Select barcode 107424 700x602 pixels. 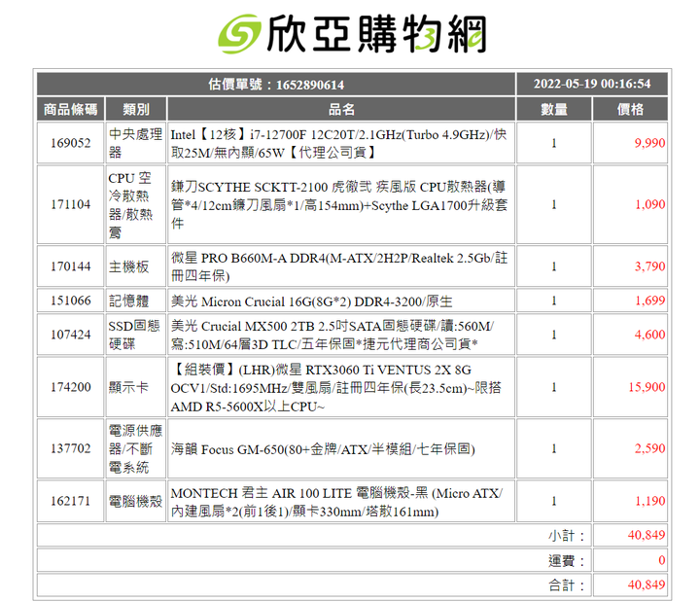(x=71, y=335)
